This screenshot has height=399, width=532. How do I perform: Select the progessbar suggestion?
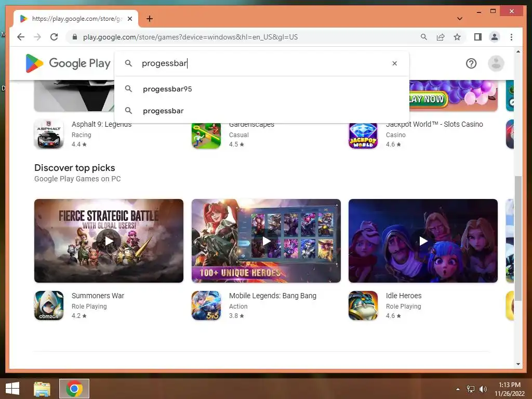[262, 111]
